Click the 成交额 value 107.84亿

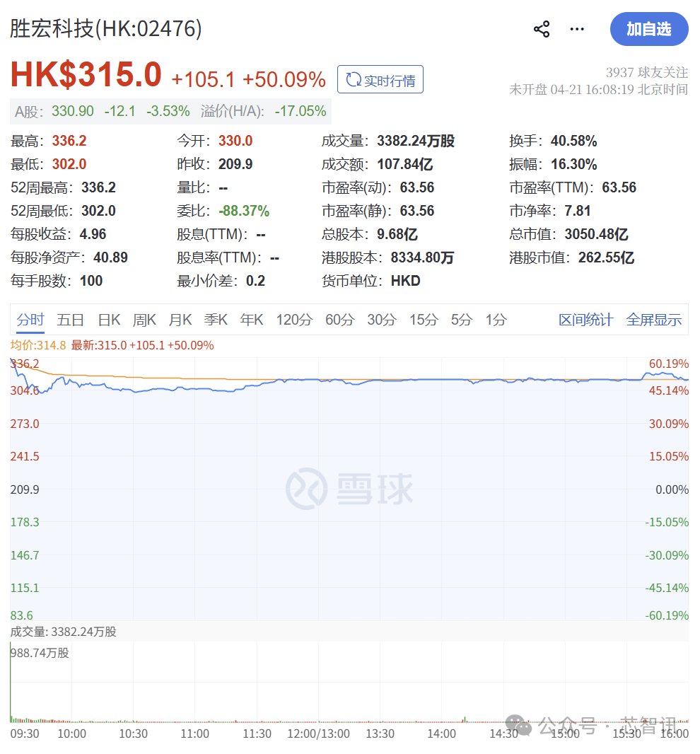click(x=405, y=164)
